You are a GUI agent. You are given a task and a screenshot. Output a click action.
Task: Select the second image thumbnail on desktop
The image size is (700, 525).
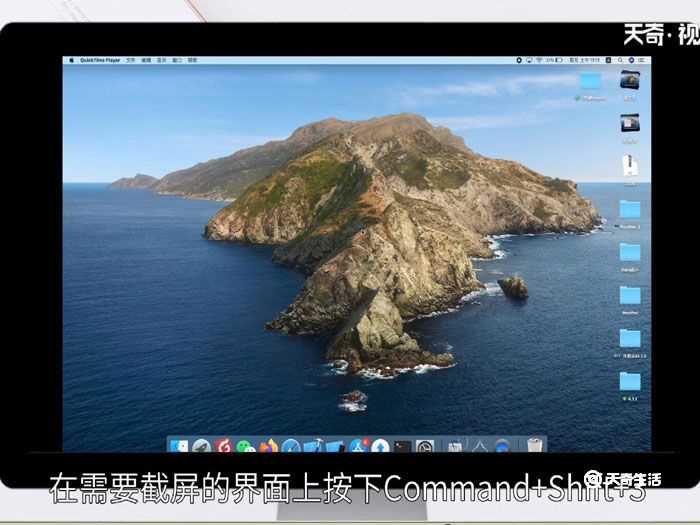tap(630, 122)
